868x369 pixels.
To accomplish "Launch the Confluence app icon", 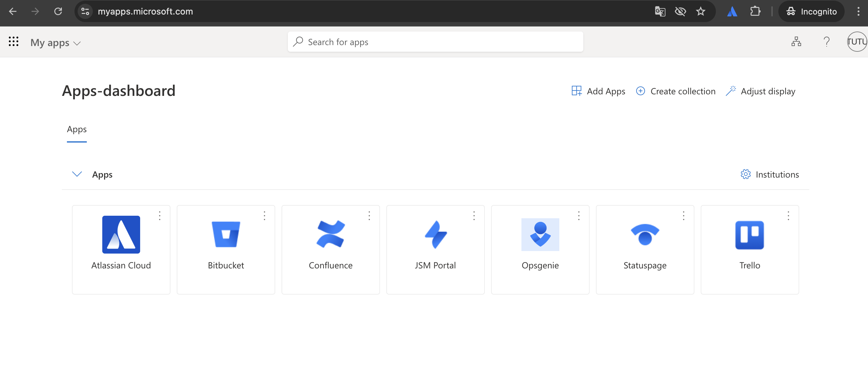I will point(330,234).
